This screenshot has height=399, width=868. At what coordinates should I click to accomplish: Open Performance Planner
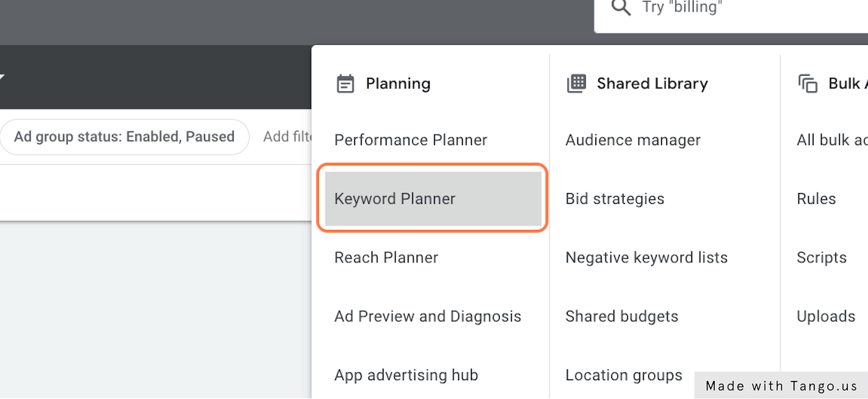(x=411, y=140)
